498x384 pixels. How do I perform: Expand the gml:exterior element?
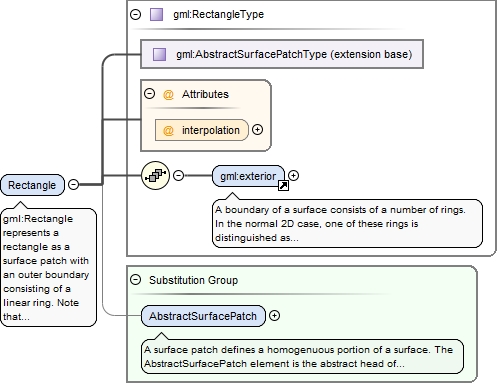tap(293, 175)
